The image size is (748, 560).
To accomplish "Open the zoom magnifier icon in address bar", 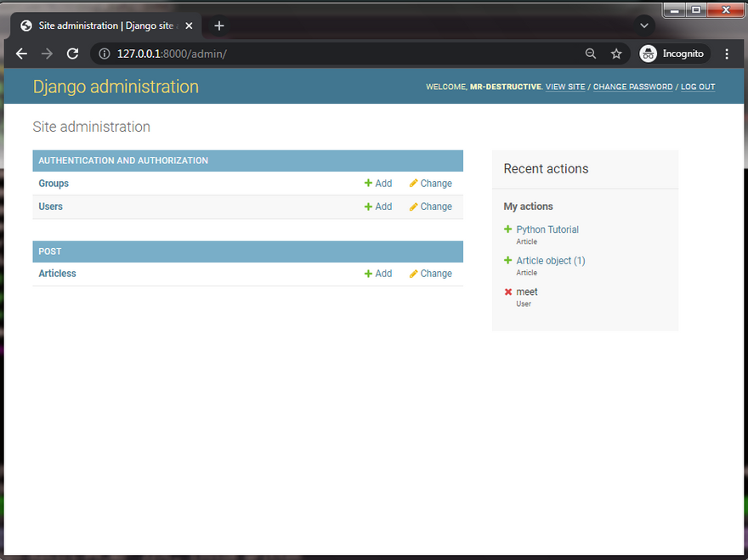I will [x=591, y=54].
